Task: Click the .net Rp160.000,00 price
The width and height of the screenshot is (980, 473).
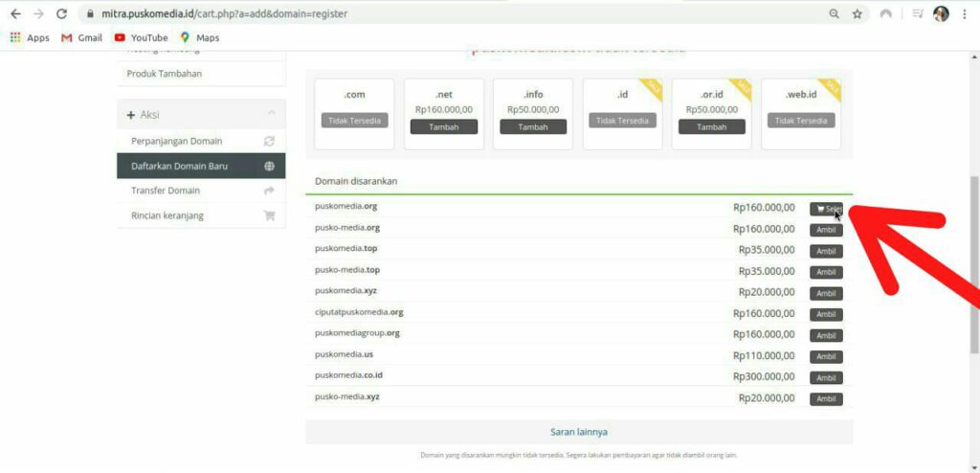Action: [444, 109]
